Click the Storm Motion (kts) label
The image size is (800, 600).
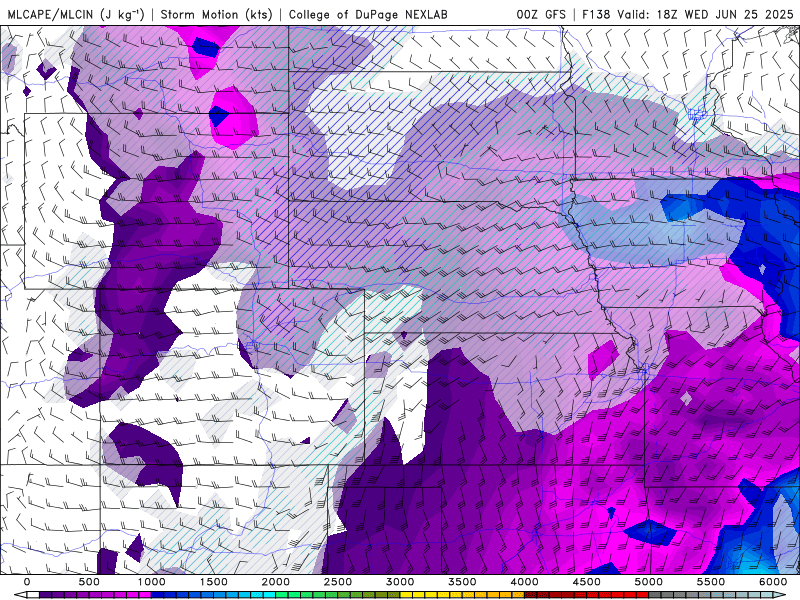click(x=217, y=14)
